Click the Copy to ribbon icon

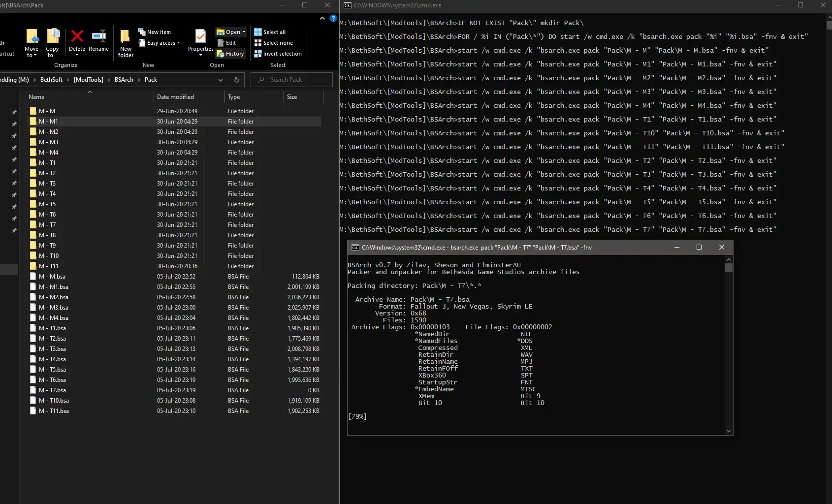click(x=53, y=37)
